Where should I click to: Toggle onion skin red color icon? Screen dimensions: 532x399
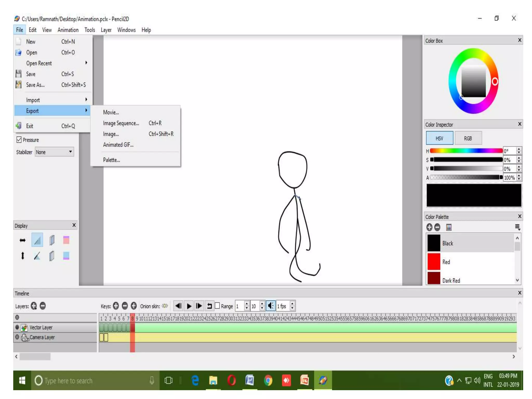pos(66,240)
